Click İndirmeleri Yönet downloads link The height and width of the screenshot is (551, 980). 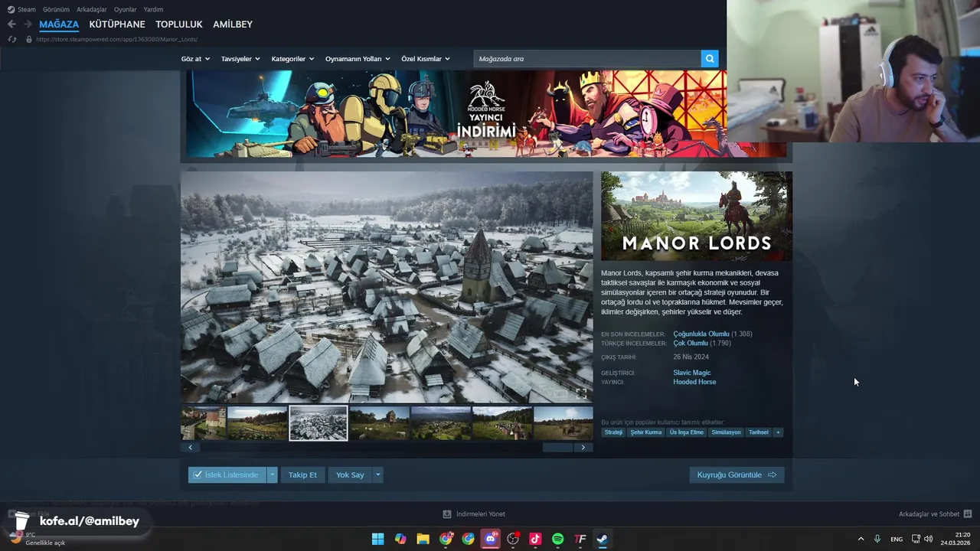(x=474, y=514)
